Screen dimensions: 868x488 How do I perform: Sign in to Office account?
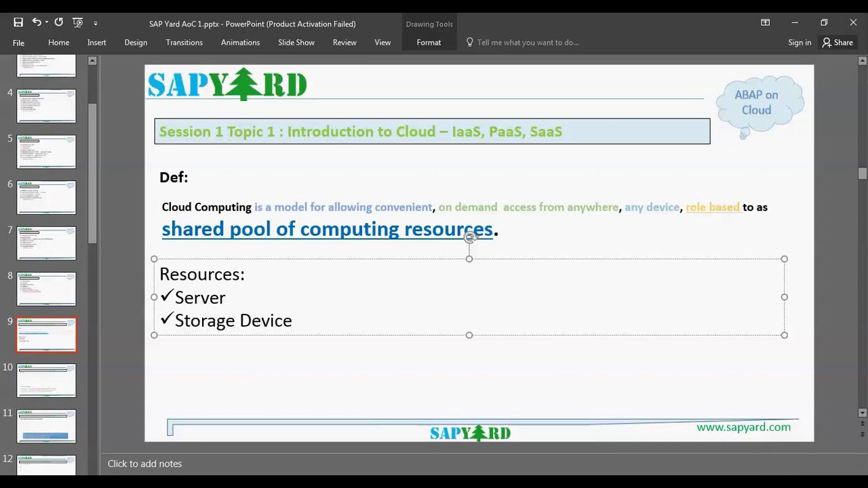click(800, 42)
